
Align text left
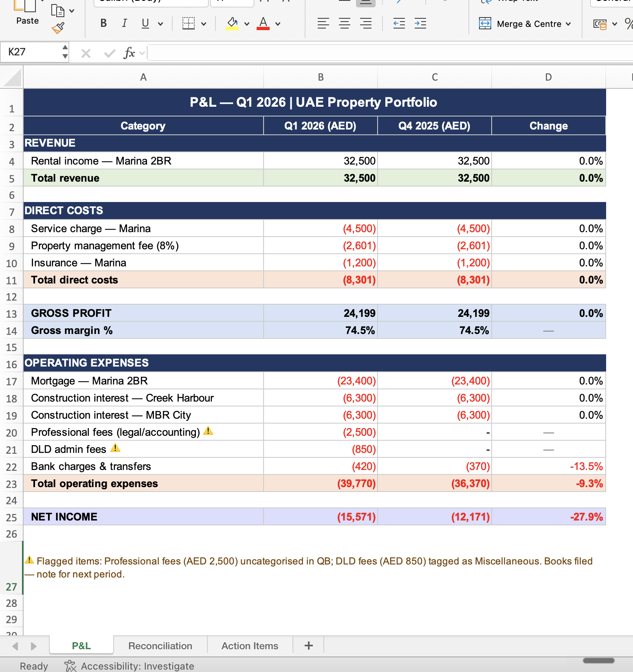[323, 24]
